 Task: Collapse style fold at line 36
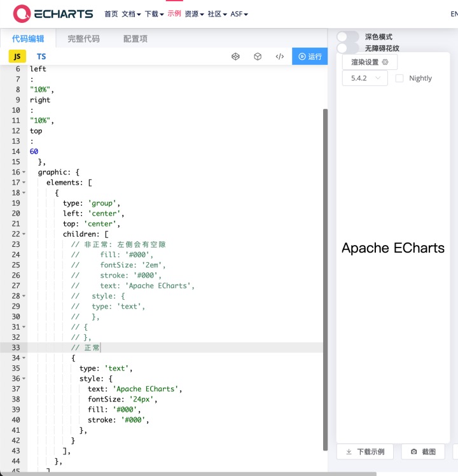(24, 379)
